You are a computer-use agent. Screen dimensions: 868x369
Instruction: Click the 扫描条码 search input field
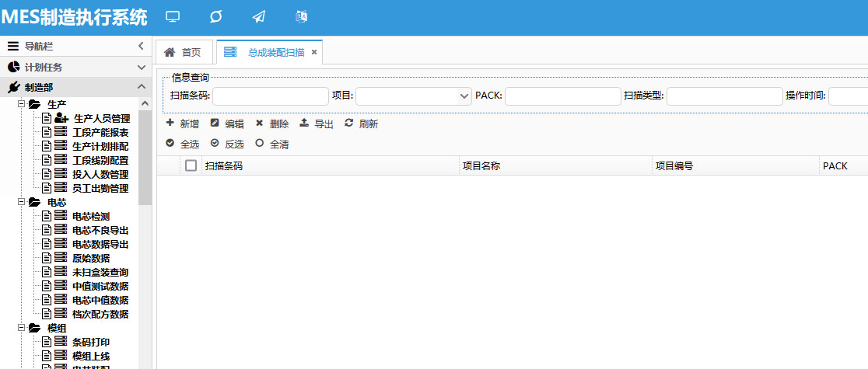tap(270, 96)
